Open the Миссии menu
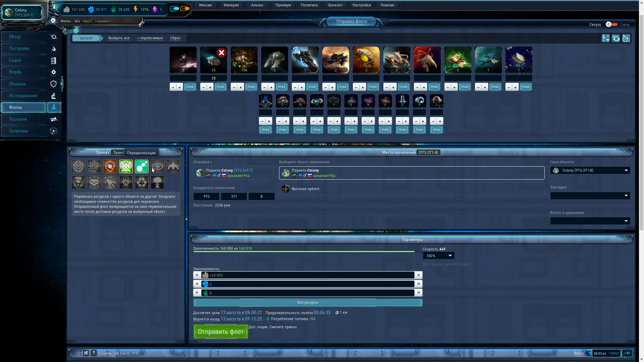The height and width of the screenshot is (362, 644). (205, 5)
